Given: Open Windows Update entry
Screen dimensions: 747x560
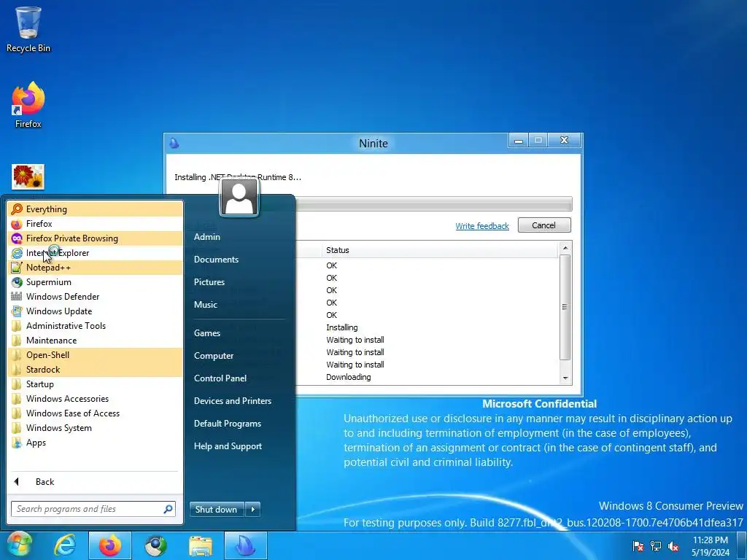Looking at the screenshot, I should click(96, 311).
